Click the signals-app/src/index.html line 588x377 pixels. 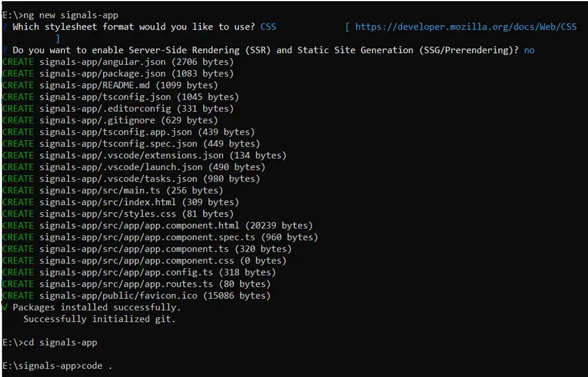[139, 202]
